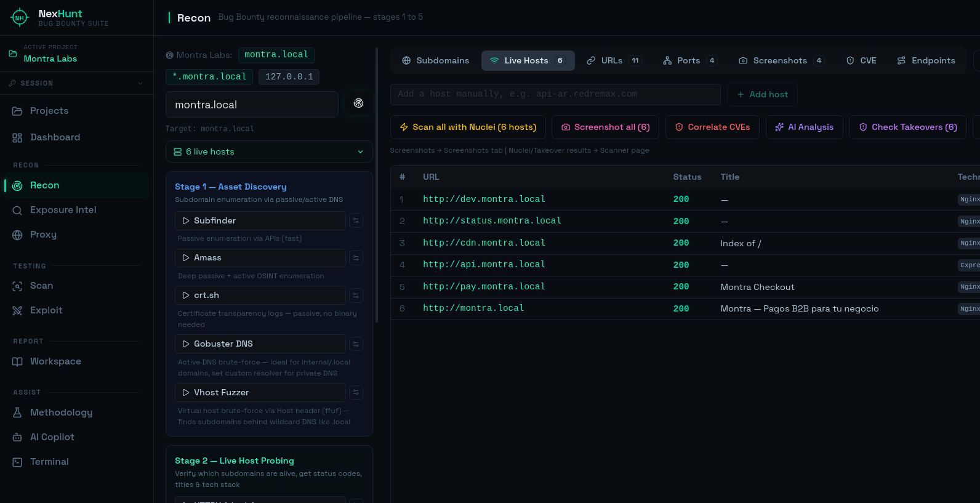Viewport: 980px width, 503px height.
Task: Click the Stage 1 — Asset Discovery heading
Action: pos(231,187)
